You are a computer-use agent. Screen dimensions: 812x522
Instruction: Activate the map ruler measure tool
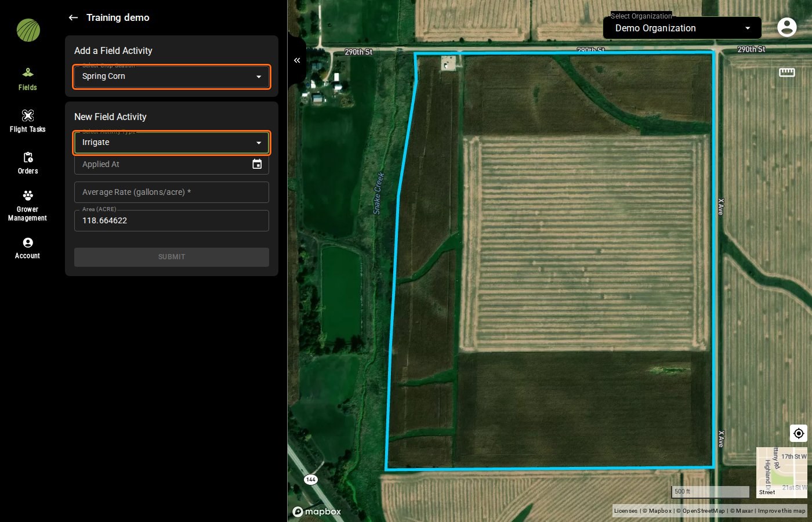pyautogui.click(x=787, y=72)
